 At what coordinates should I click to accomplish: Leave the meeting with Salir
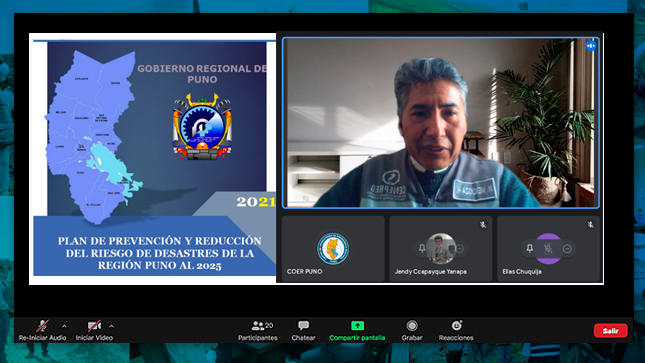[x=610, y=330]
